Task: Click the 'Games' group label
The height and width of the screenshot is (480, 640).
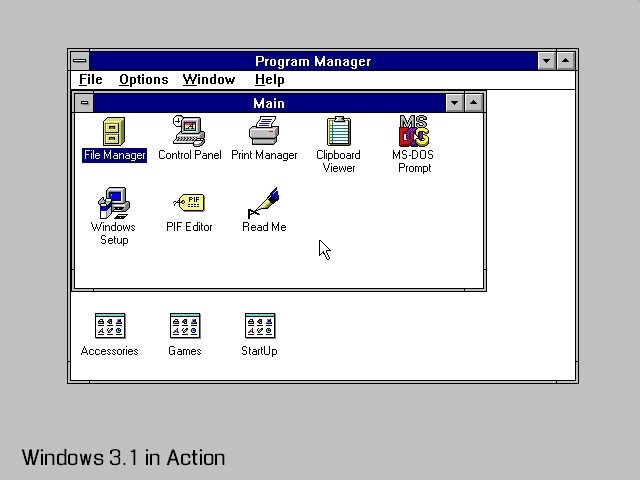Action: [x=184, y=351]
